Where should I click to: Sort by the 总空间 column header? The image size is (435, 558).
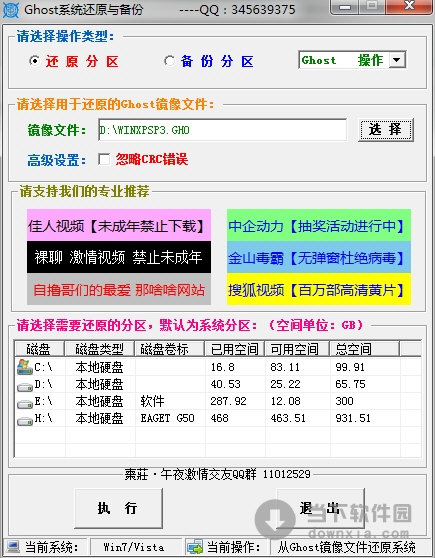(x=364, y=349)
